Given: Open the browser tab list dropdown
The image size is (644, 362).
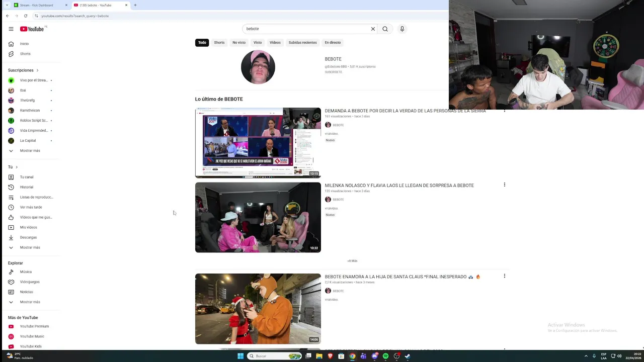Looking at the screenshot, I should point(7,5).
